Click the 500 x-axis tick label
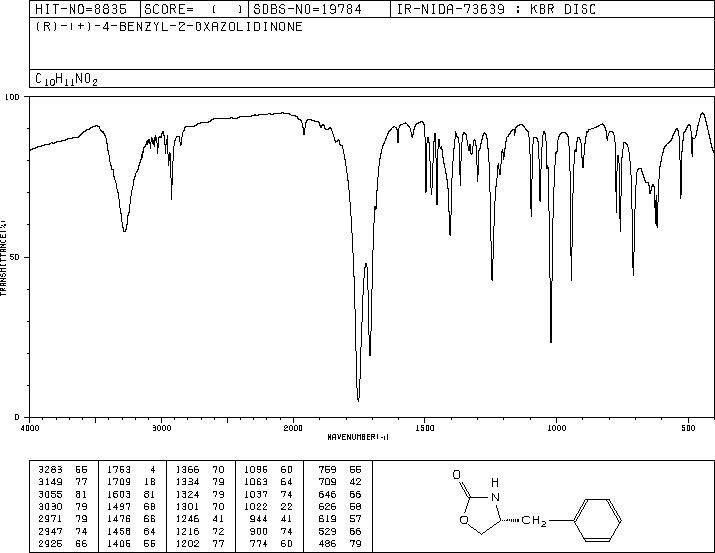The width and height of the screenshot is (715, 553). point(689,428)
